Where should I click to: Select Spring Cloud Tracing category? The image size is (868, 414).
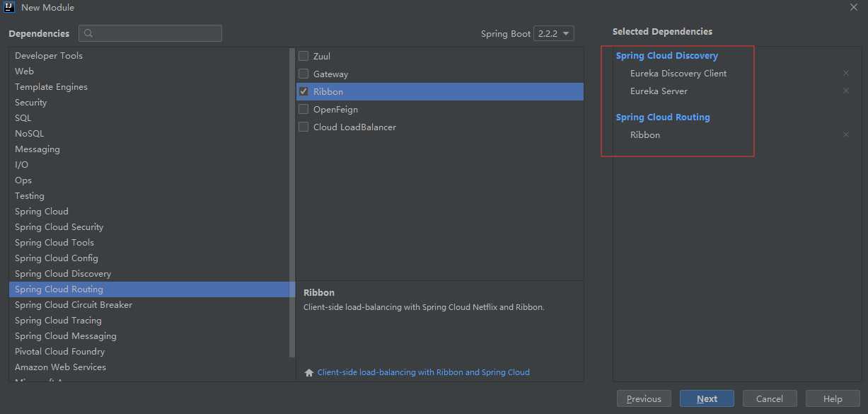tap(149, 320)
